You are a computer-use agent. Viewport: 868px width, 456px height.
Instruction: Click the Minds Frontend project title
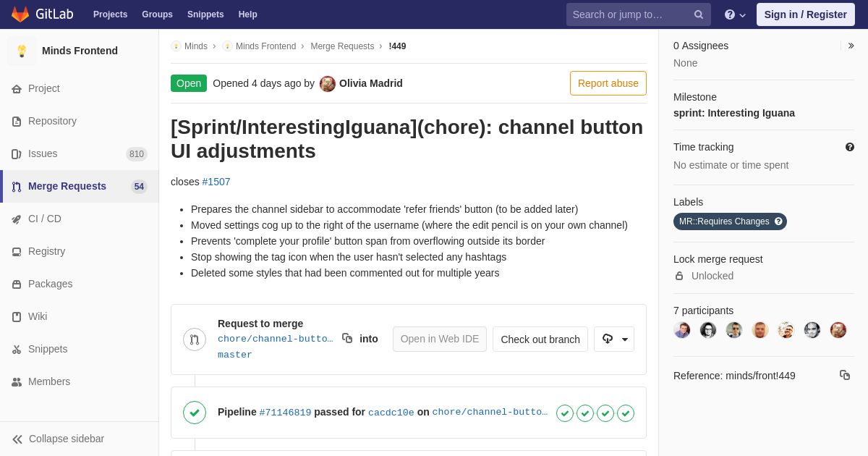point(80,51)
